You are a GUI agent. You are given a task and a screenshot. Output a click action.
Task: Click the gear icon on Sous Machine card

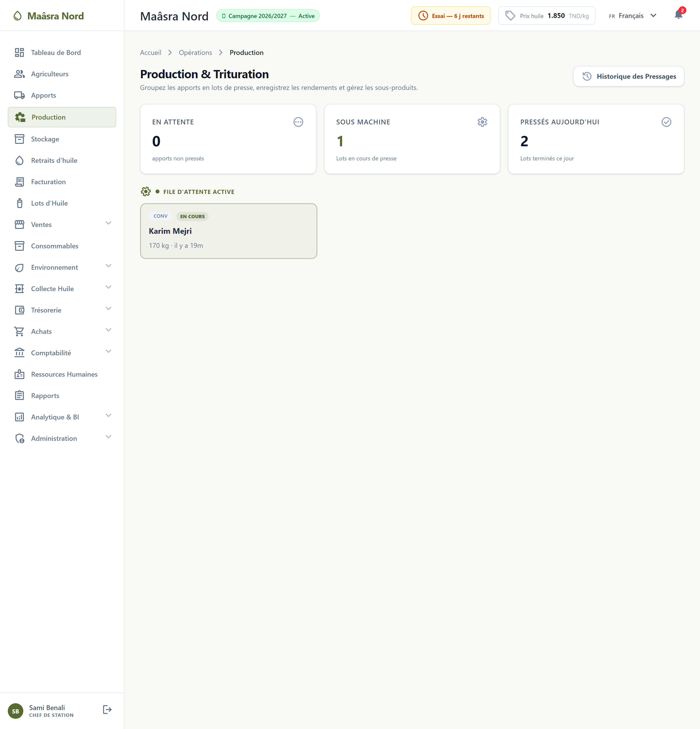482,122
